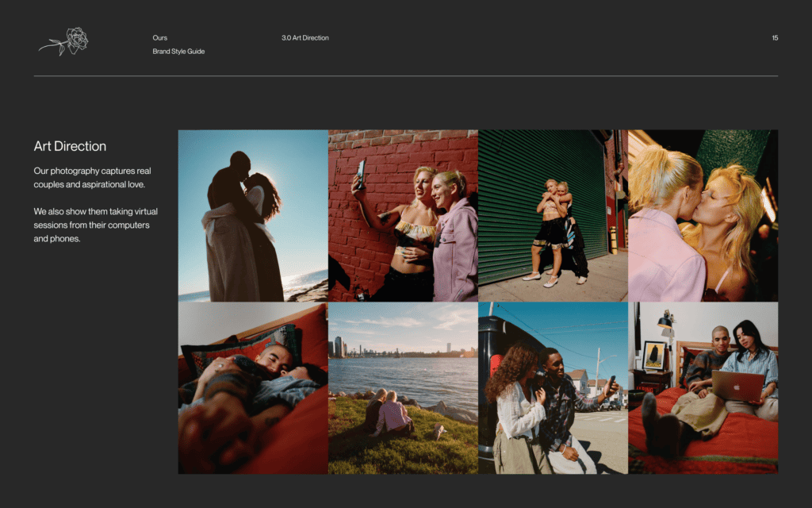Click the Apple laptop in the photo
The image size is (812, 508).
tap(737, 386)
